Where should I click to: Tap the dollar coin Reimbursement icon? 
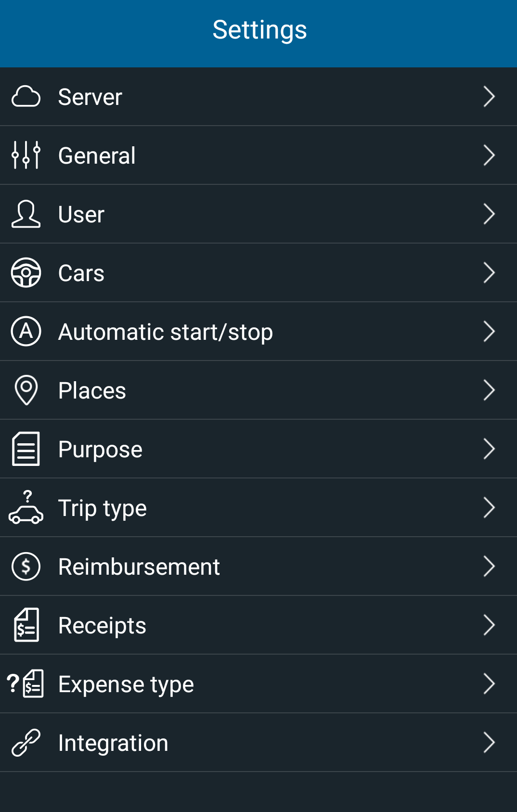[26, 566]
